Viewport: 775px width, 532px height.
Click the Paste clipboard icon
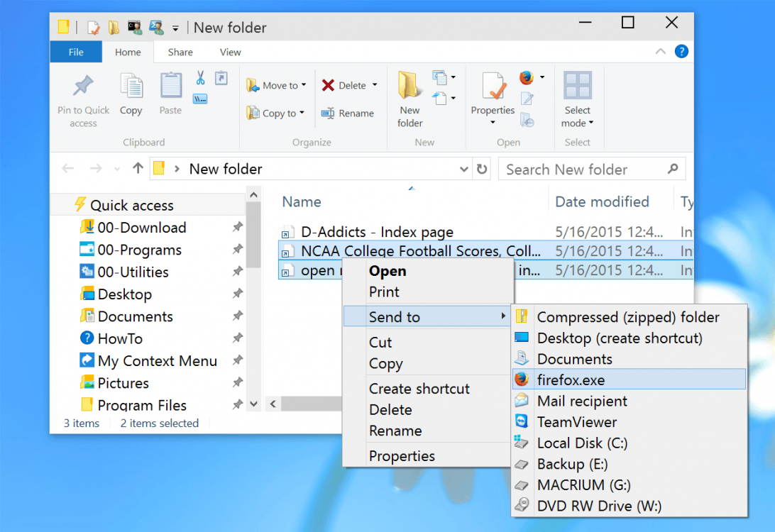tap(170, 85)
